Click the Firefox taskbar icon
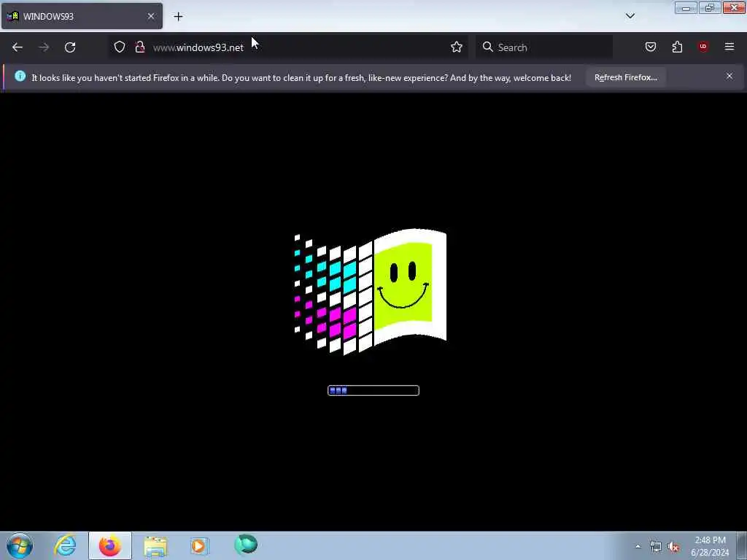 [110, 545]
